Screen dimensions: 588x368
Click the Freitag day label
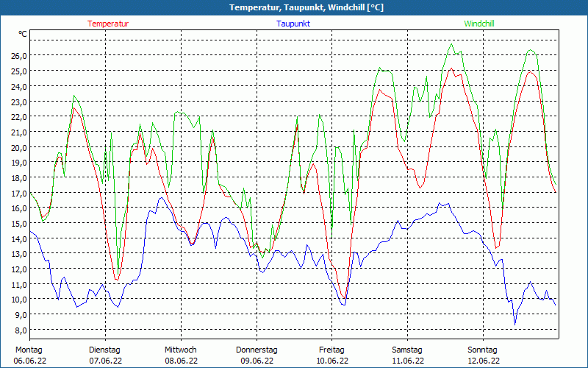(x=331, y=350)
